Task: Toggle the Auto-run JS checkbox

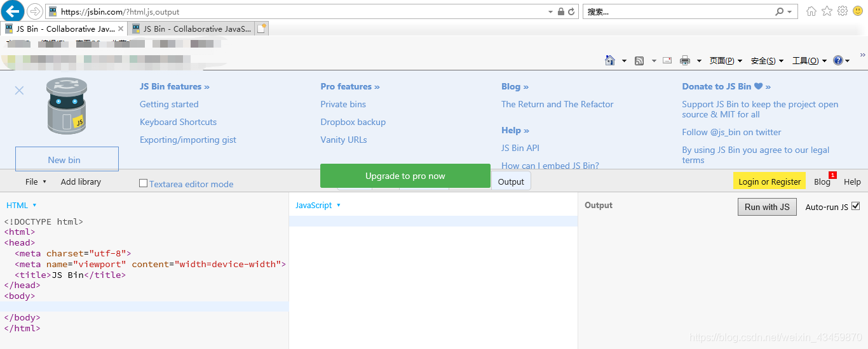Action: (855, 206)
